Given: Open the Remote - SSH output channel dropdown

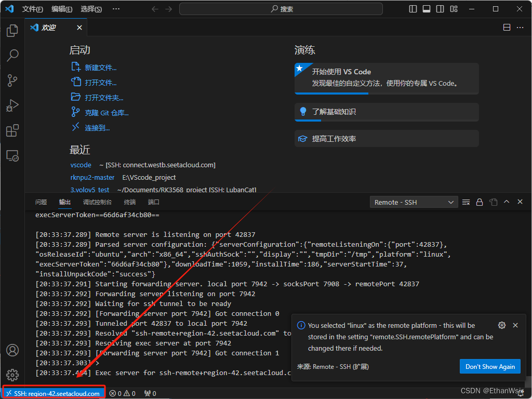Looking at the screenshot, I should pos(414,202).
